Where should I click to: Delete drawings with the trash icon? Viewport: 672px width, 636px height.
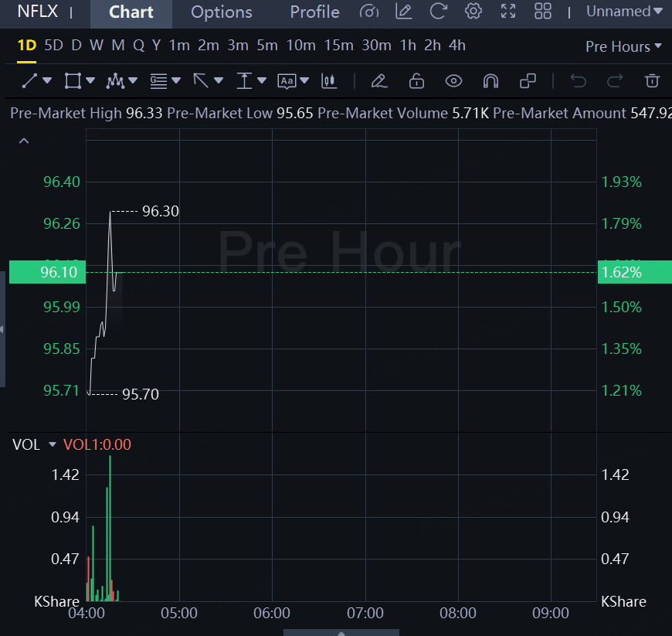[x=653, y=80]
